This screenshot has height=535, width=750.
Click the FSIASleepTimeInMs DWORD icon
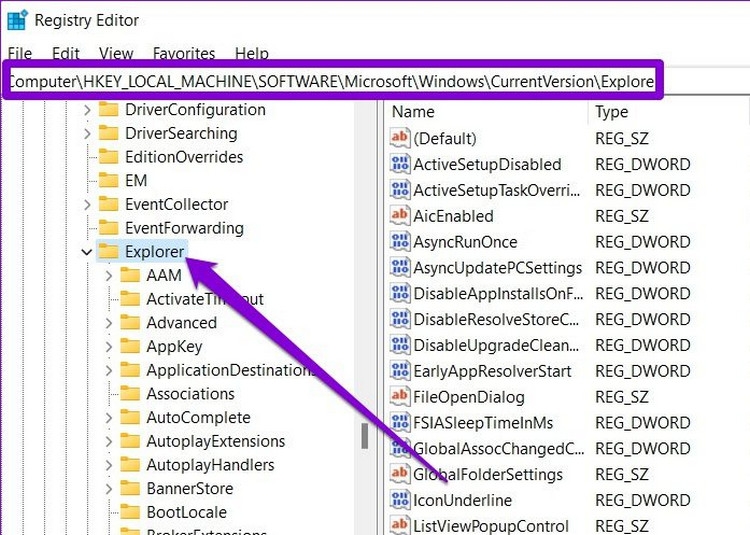(400, 422)
